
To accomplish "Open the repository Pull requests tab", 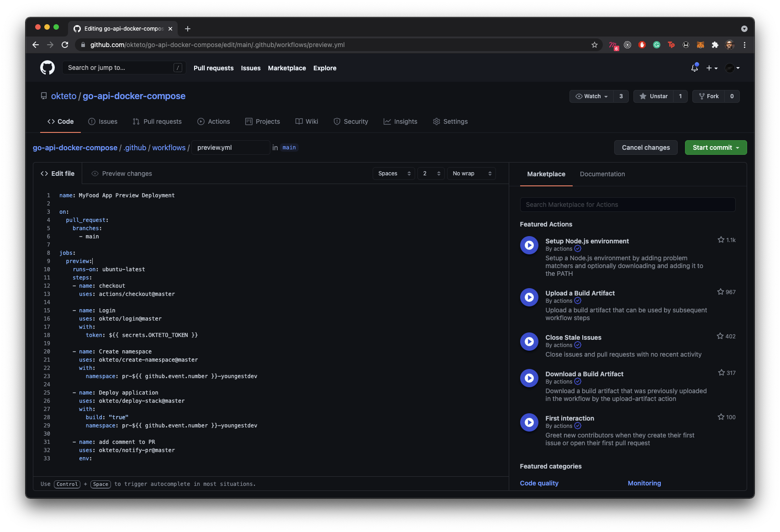I will coord(157,121).
